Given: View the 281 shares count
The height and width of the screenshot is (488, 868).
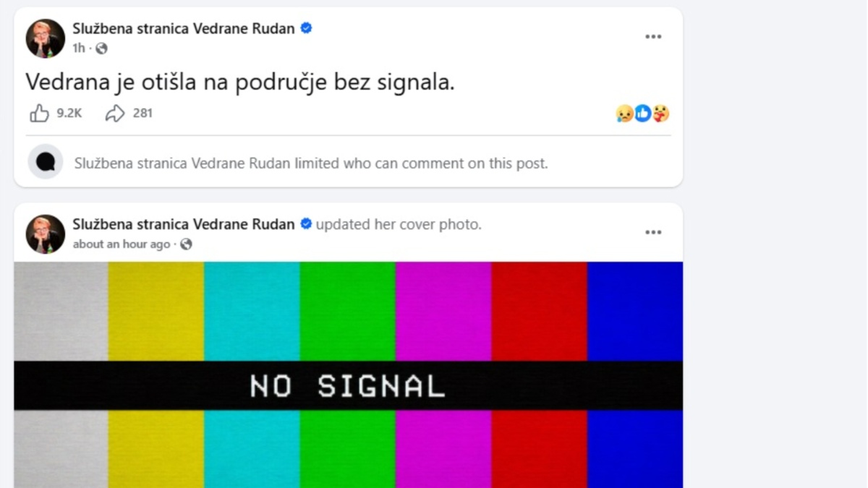Looking at the screenshot, I should point(142,113).
